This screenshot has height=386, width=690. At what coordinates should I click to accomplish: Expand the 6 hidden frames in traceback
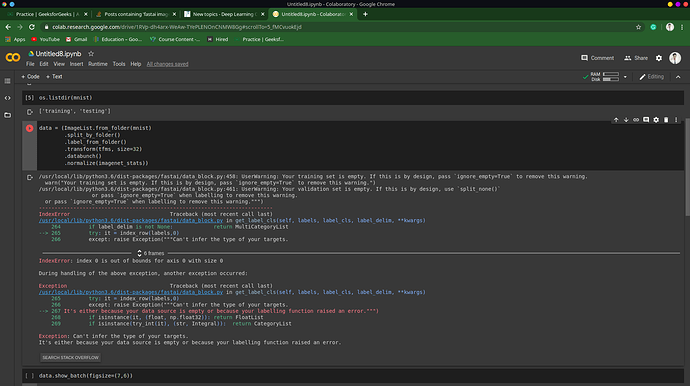click(151, 253)
